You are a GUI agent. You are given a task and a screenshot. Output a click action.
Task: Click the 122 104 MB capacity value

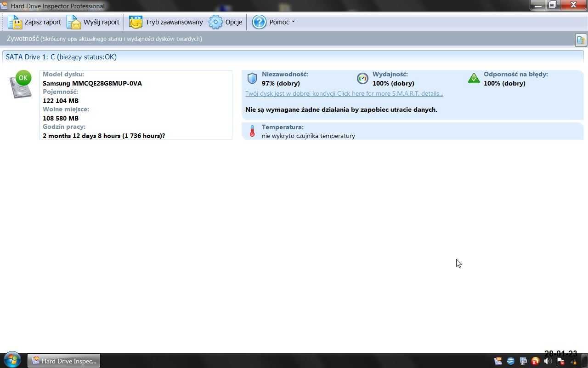pos(61,101)
